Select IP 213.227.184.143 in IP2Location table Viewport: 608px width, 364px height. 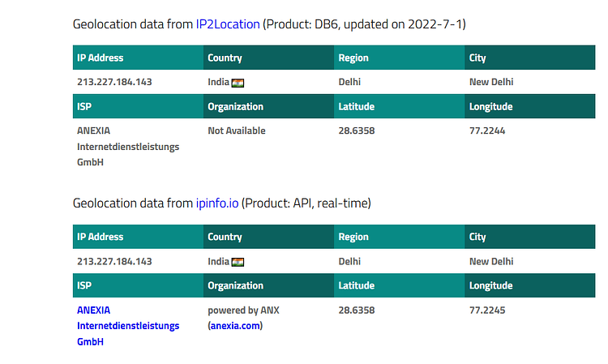[x=114, y=82]
